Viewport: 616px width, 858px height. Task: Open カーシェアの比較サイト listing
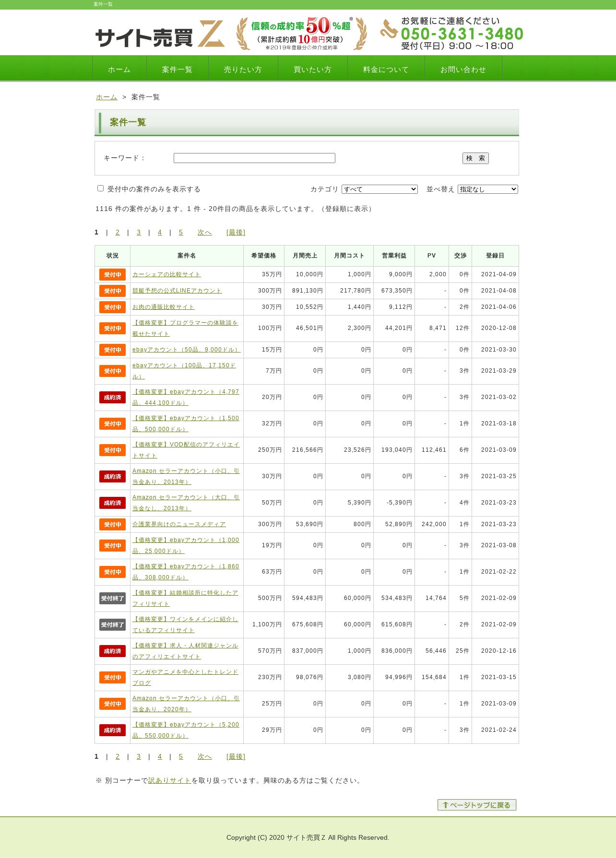click(166, 274)
